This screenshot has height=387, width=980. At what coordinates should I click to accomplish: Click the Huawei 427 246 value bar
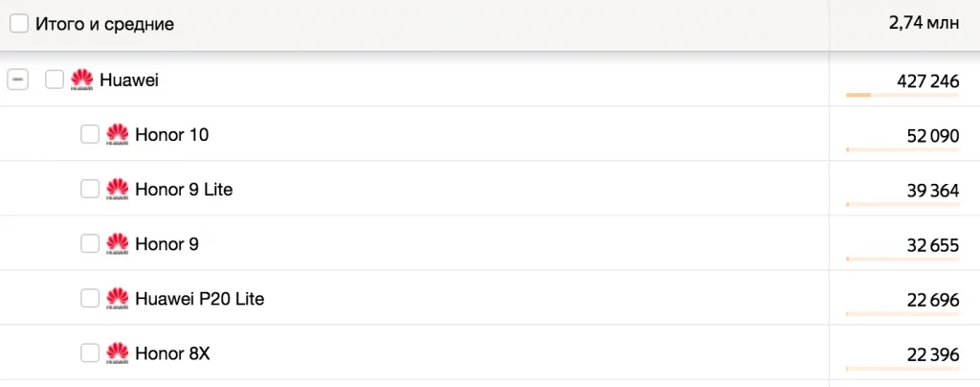[902, 95]
